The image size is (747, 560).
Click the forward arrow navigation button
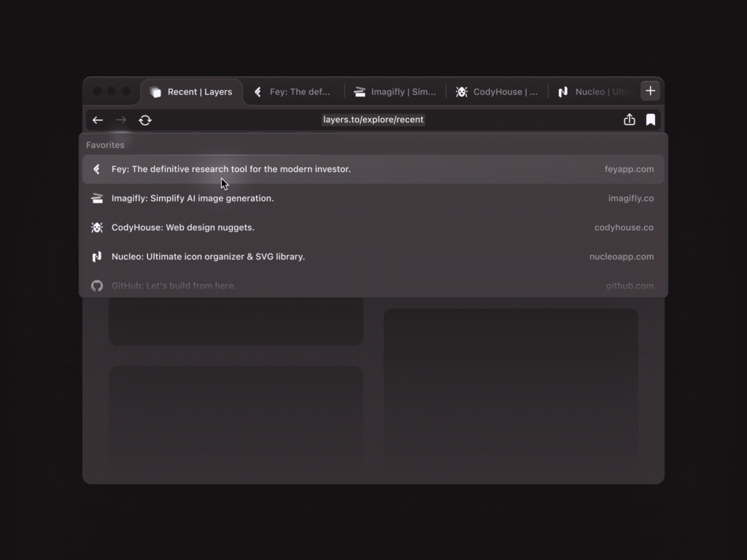(x=121, y=120)
